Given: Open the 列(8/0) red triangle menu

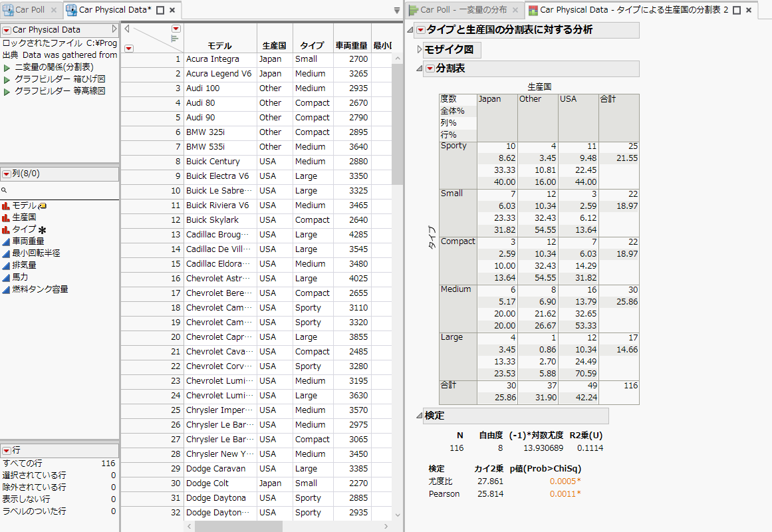Looking at the screenshot, I should pos(7,174).
